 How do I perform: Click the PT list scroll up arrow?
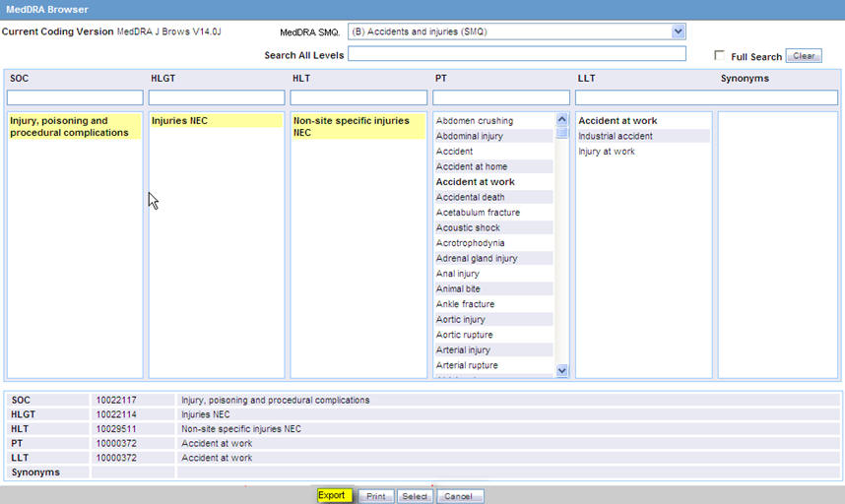click(562, 119)
